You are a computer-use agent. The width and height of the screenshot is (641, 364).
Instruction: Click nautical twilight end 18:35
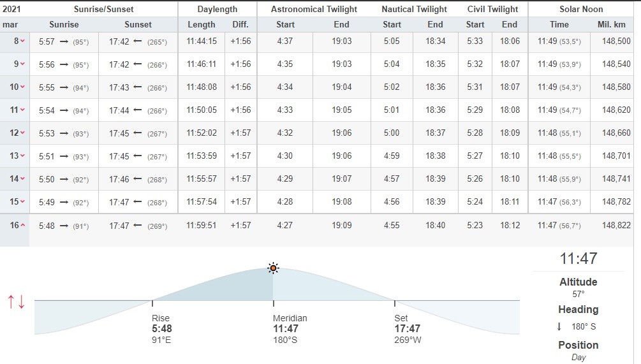coord(436,64)
